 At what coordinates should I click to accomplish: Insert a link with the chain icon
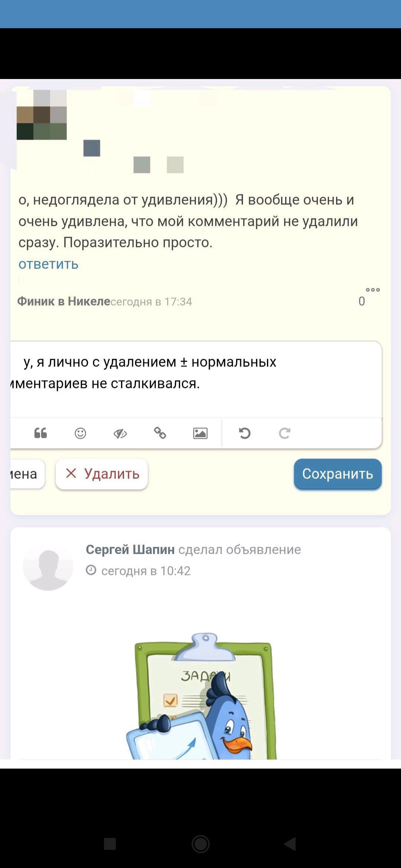coord(160,433)
